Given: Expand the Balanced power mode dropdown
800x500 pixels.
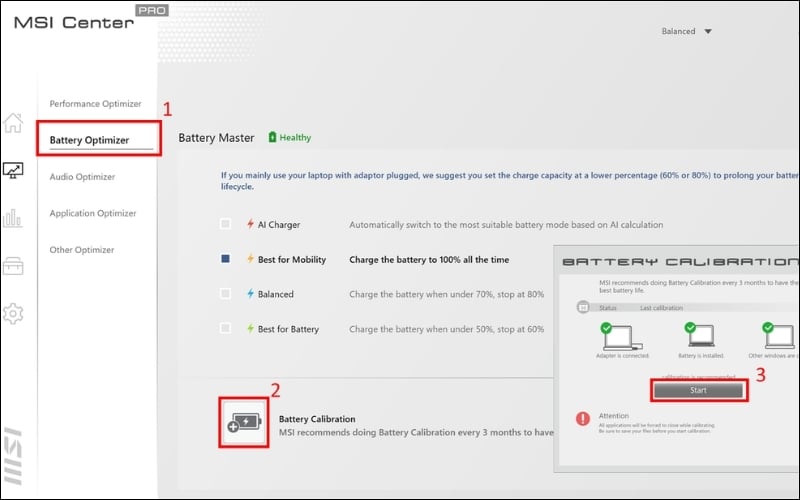Looking at the screenshot, I should (x=686, y=31).
